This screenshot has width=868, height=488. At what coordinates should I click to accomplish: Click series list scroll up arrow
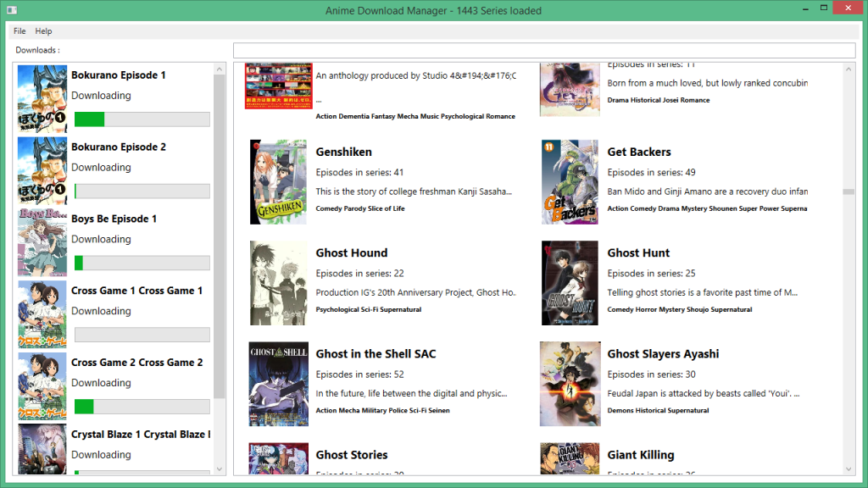849,69
